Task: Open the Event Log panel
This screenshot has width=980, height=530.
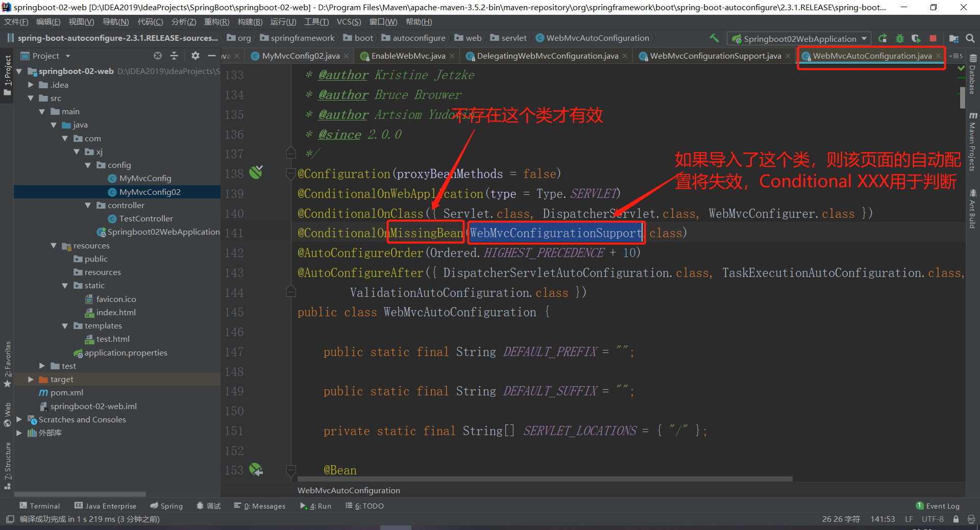Action: (938, 506)
